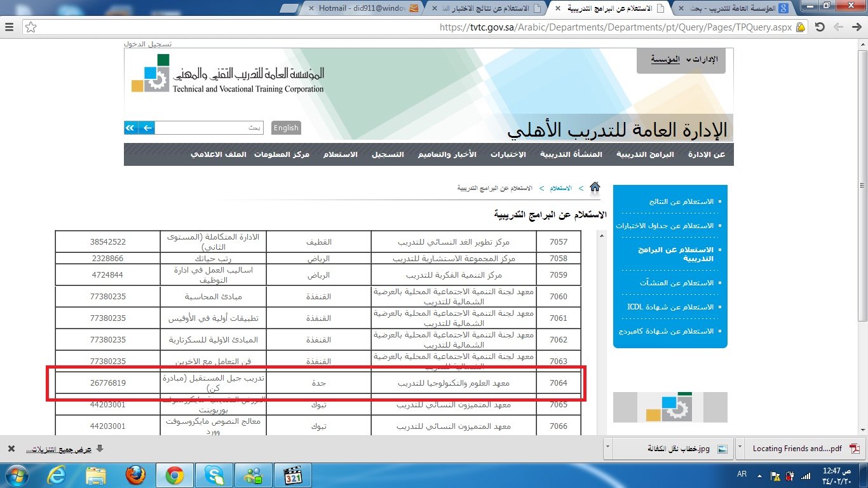Click the action center flag tray icon

pos(776,475)
